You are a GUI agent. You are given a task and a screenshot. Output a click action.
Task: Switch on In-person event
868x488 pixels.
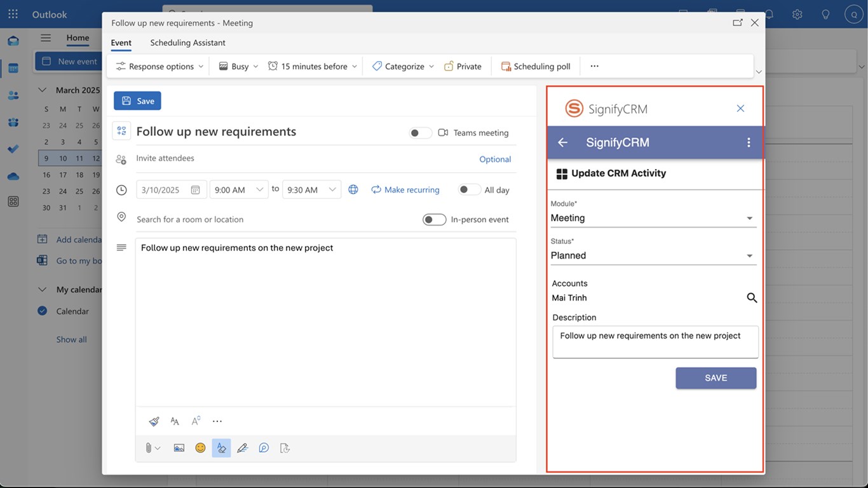[x=435, y=219]
